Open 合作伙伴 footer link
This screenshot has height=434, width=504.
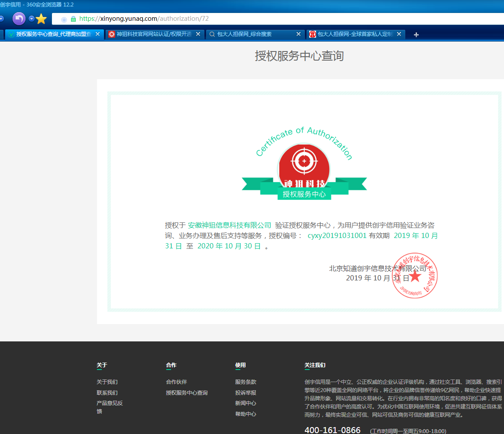176,382
